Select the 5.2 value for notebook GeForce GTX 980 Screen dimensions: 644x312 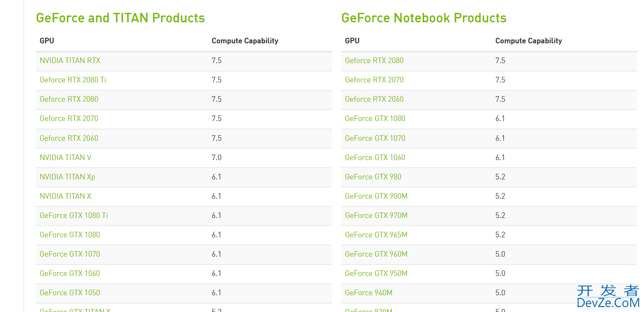500,177
